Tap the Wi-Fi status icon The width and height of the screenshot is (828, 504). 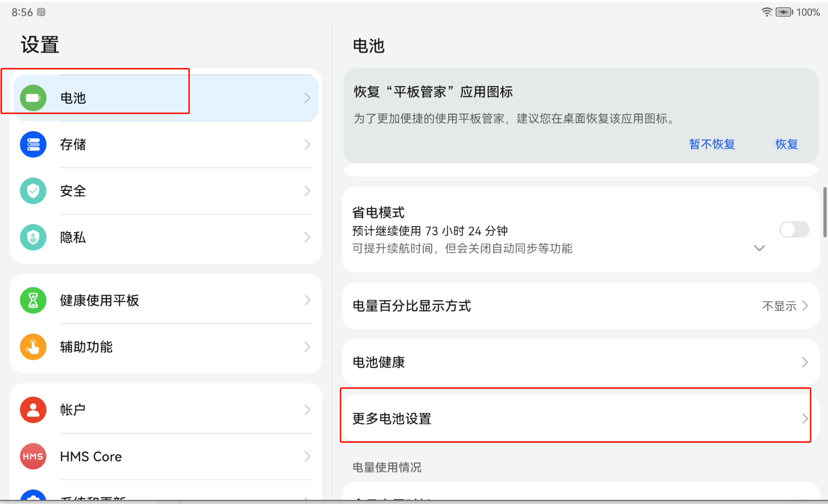pyautogui.click(x=767, y=12)
